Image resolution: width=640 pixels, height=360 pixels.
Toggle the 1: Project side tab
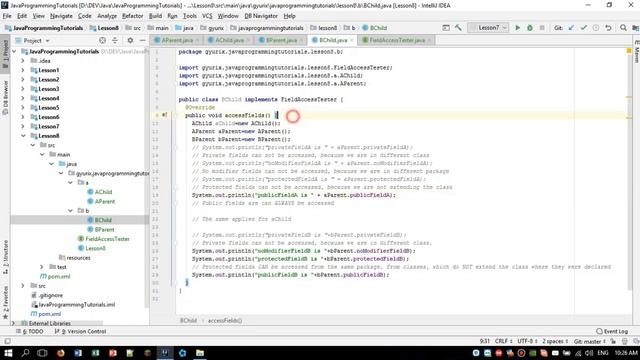point(5,54)
